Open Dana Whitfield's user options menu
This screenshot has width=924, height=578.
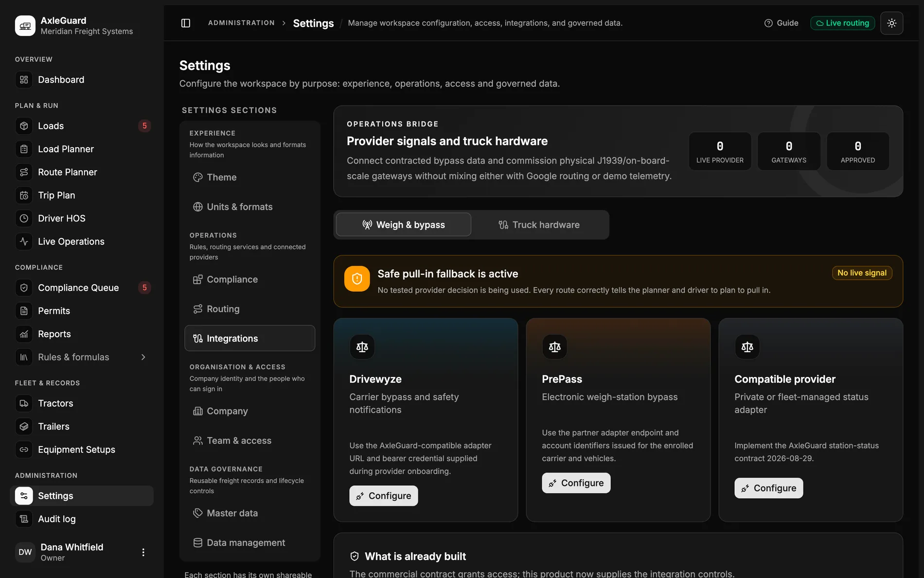tap(143, 552)
